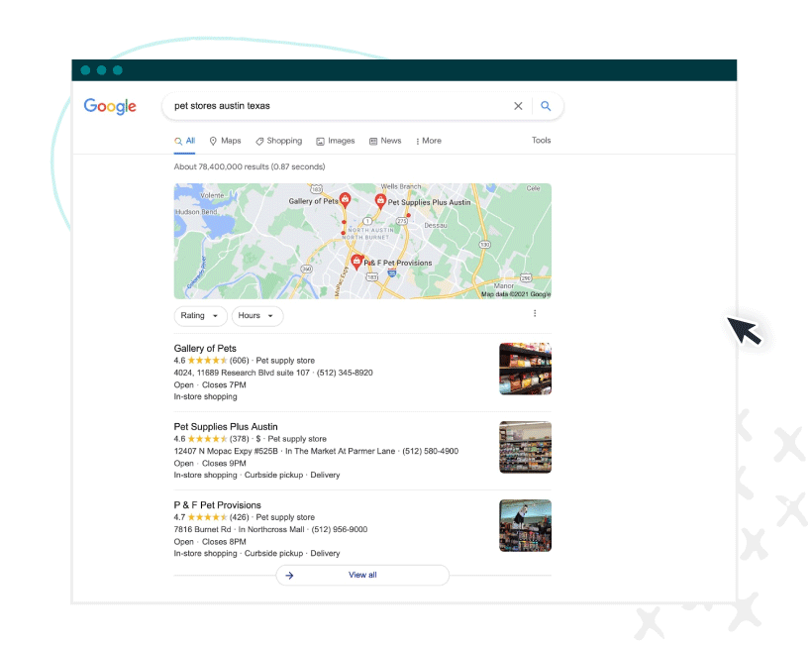Click 'Closes 8PM' under P & F Pet Provisions

click(224, 542)
